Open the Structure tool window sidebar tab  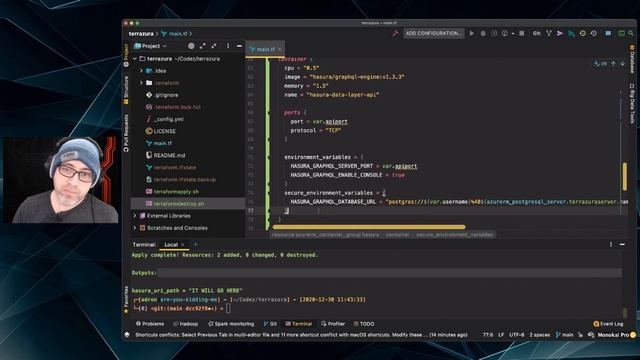tap(126, 90)
